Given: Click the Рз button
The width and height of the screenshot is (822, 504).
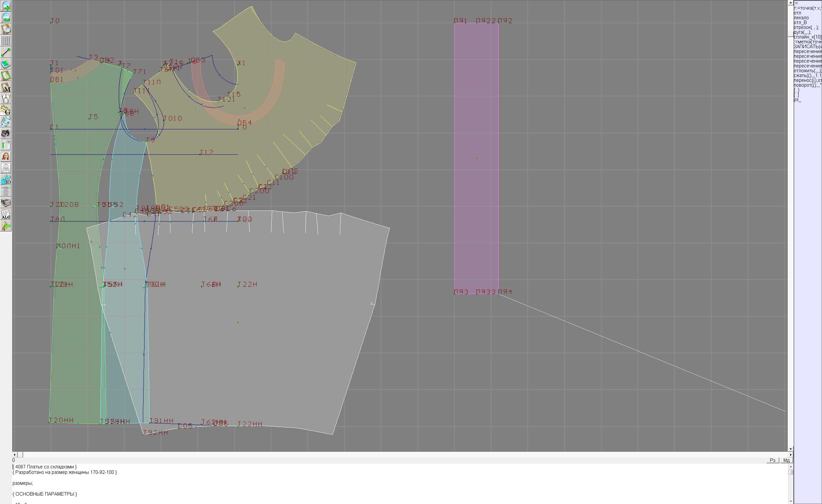Looking at the screenshot, I should click(x=772, y=460).
